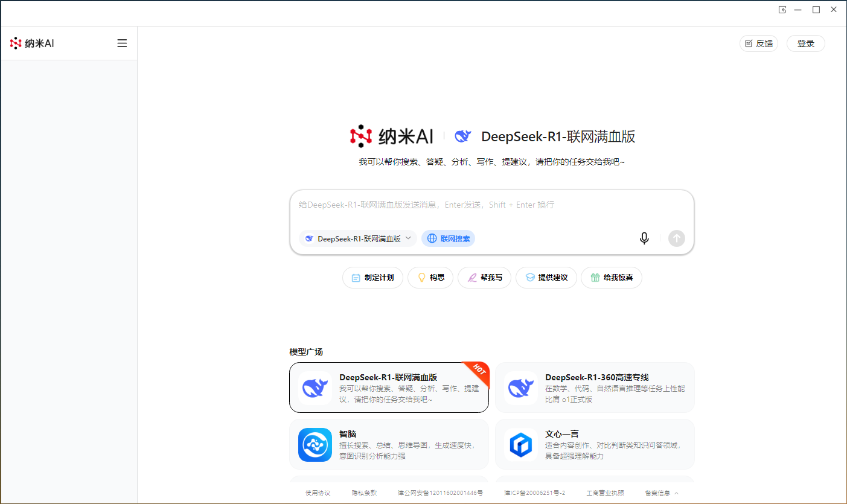Screen dimensions: 847x504
Task: Select the DeepSeek-R1-360高速专线 model card
Action: (595, 388)
